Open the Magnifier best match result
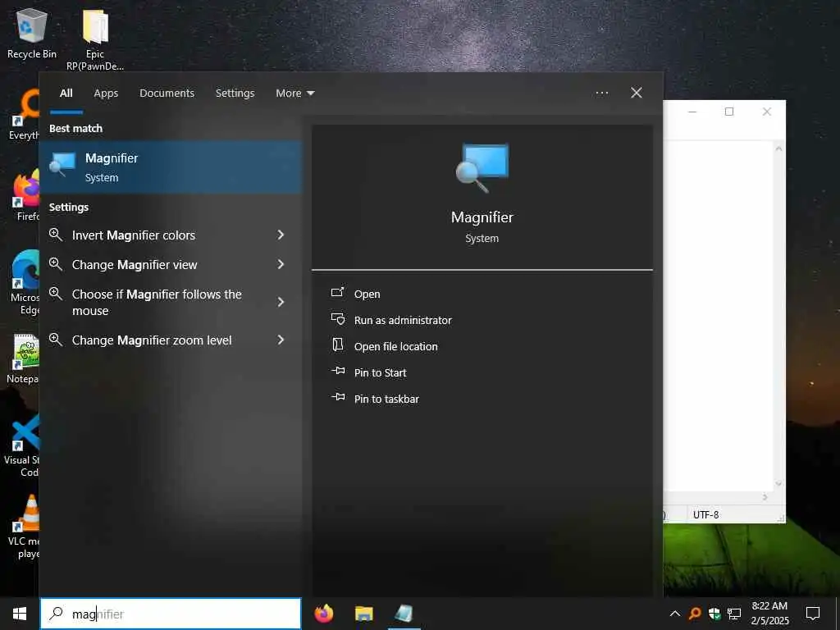The width and height of the screenshot is (840, 630). pyautogui.click(x=171, y=167)
